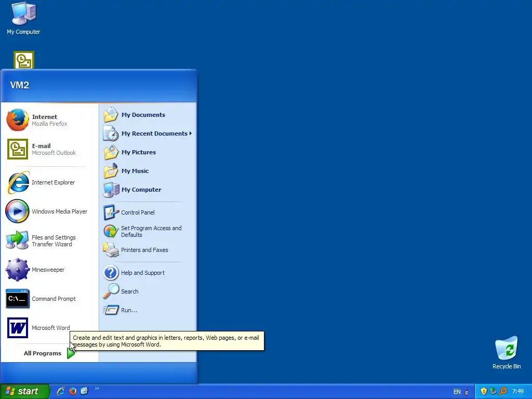This screenshot has width=532, height=399.
Task: Open Command Prompt
Action: pyautogui.click(x=50, y=299)
